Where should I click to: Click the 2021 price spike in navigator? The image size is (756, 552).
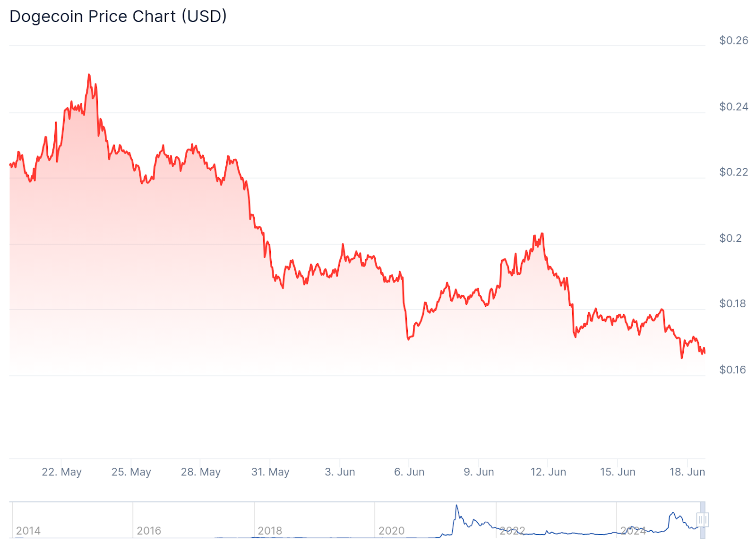[457, 508]
